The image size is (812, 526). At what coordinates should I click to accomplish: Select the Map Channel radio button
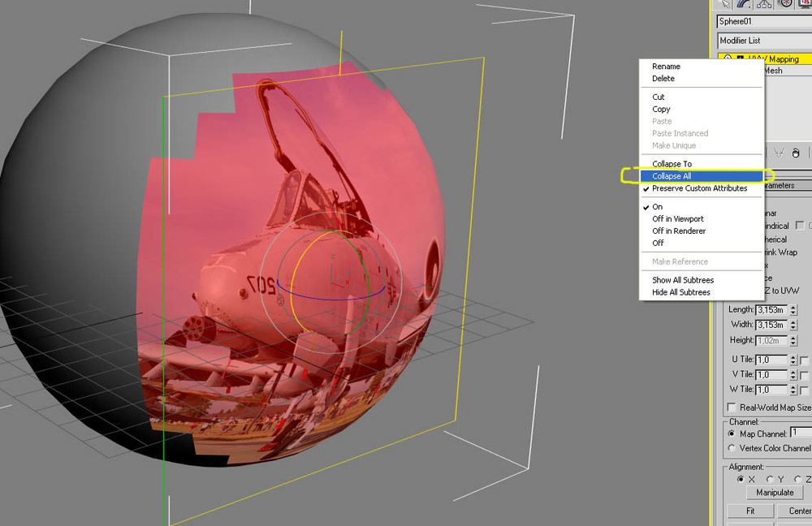click(732, 433)
